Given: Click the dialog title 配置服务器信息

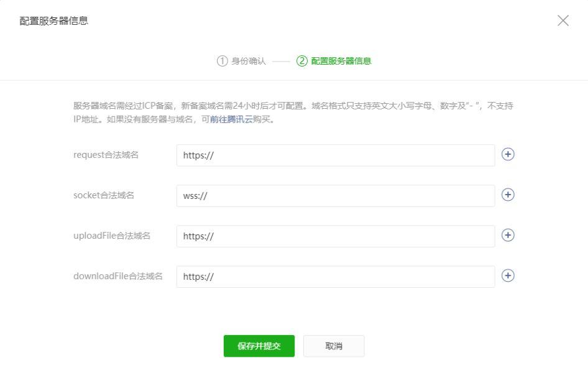Looking at the screenshot, I should tap(53, 21).
